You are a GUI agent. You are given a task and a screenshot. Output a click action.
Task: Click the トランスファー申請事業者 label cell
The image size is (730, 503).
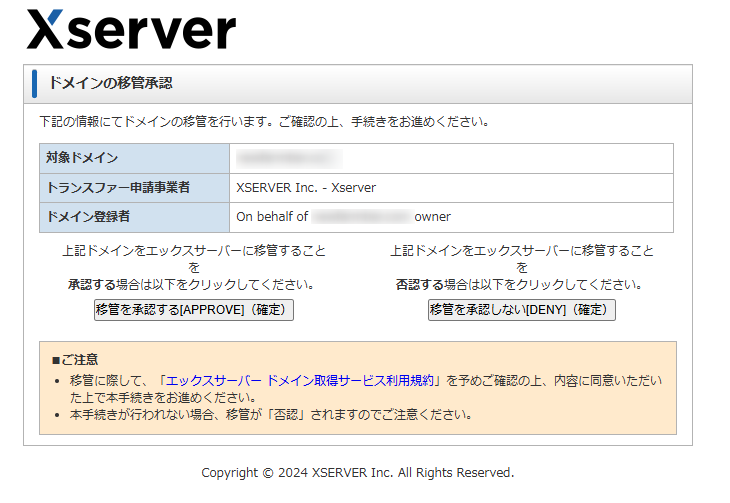pos(135,188)
